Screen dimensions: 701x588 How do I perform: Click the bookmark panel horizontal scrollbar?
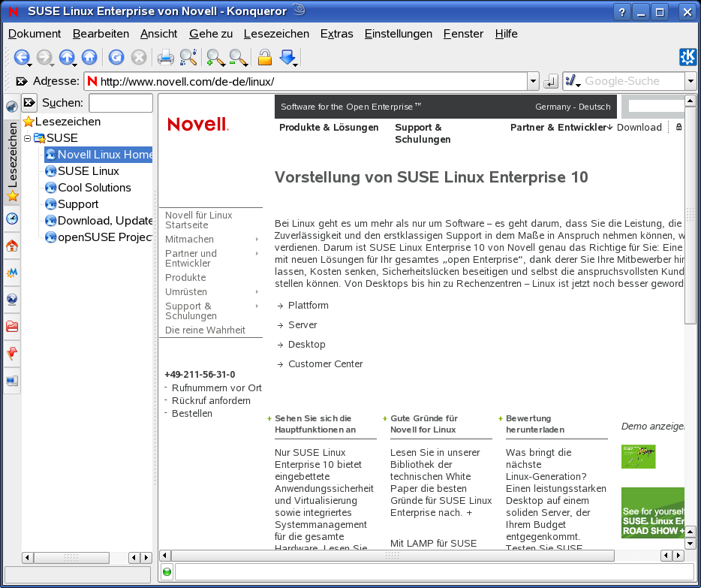pos(71,558)
